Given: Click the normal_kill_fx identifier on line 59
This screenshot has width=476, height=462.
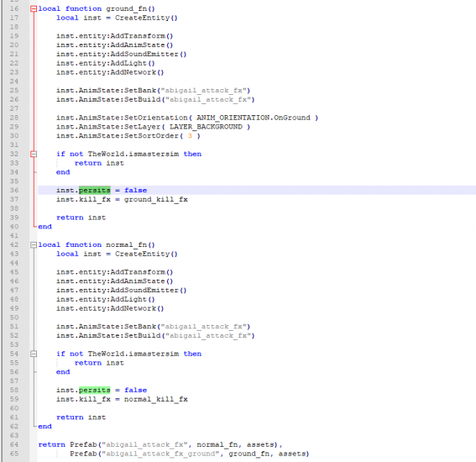Looking at the screenshot, I should (156, 399).
